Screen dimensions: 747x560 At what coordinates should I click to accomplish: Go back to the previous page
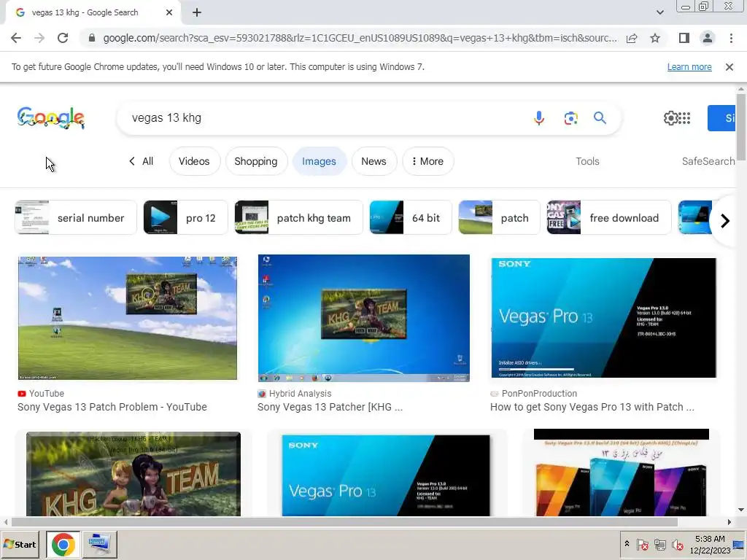tap(16, 38)
